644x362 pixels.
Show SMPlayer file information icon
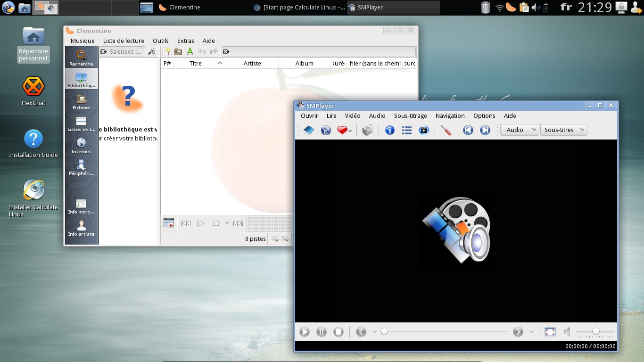point(389,130)
